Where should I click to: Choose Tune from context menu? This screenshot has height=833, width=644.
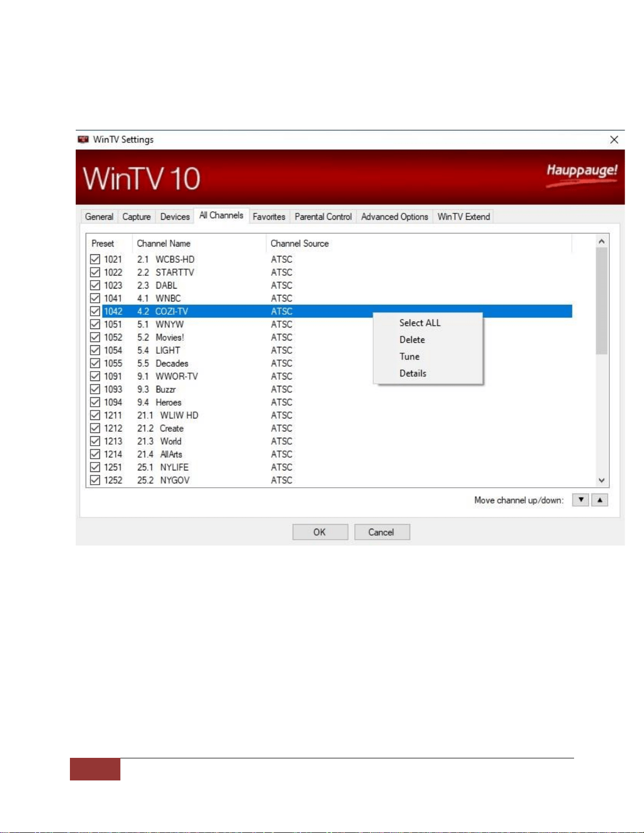tap(428, 356)
